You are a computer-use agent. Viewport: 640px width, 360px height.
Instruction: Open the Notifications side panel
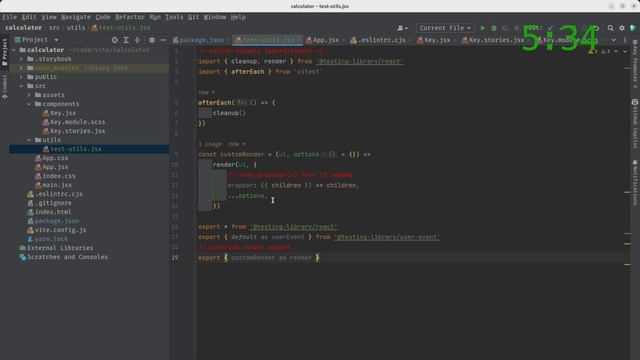pos(635,182)
